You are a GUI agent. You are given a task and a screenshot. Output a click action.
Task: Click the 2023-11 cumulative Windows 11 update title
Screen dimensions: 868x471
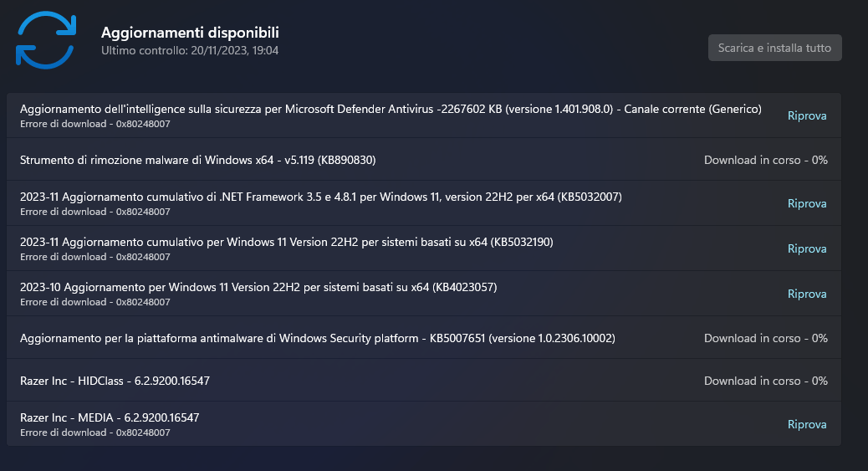pos(286,242)
